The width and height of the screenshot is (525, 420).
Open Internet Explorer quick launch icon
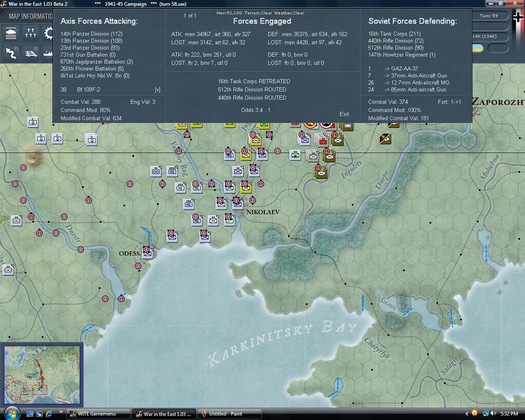pyautogui.click(x=49, y=414)
